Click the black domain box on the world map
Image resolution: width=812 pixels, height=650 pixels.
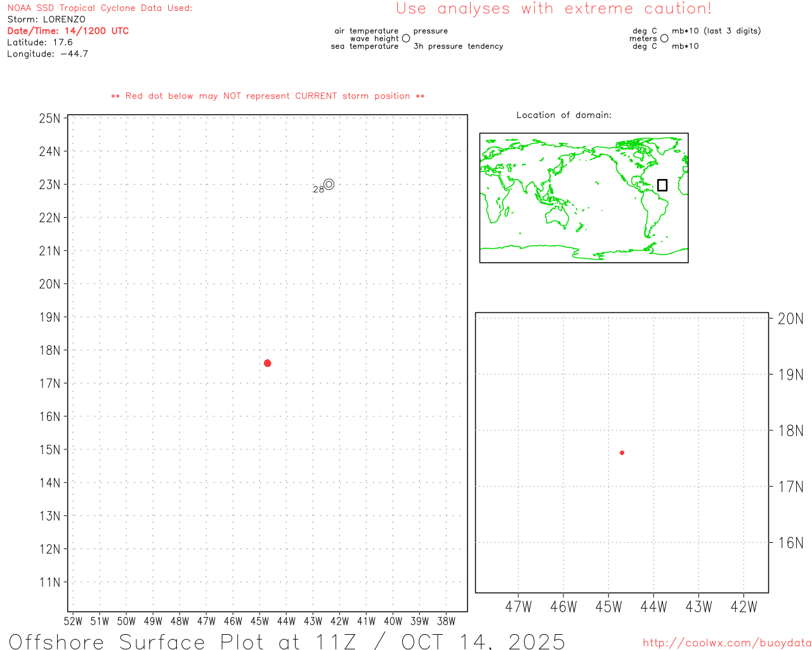(662, 185)
